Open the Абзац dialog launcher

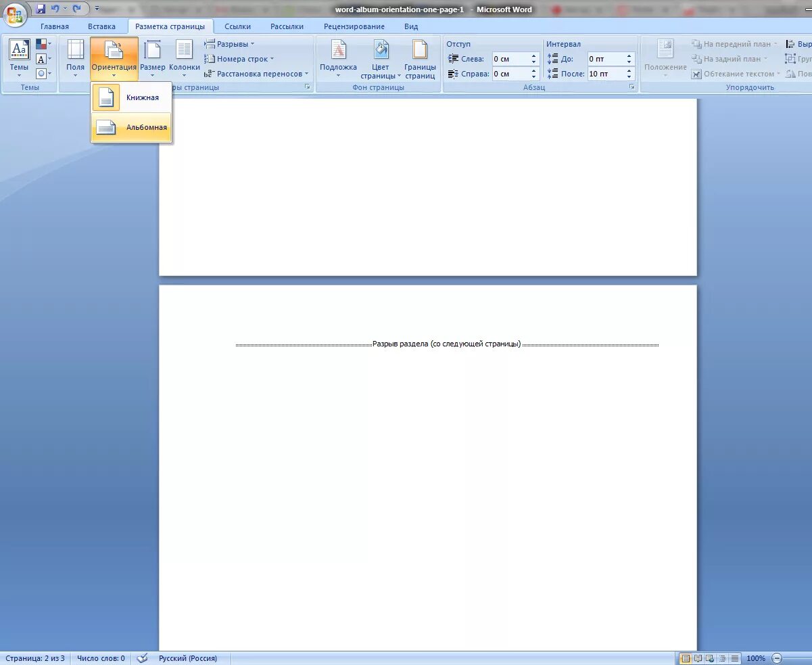pyautogui.click(x=632, y=87)
